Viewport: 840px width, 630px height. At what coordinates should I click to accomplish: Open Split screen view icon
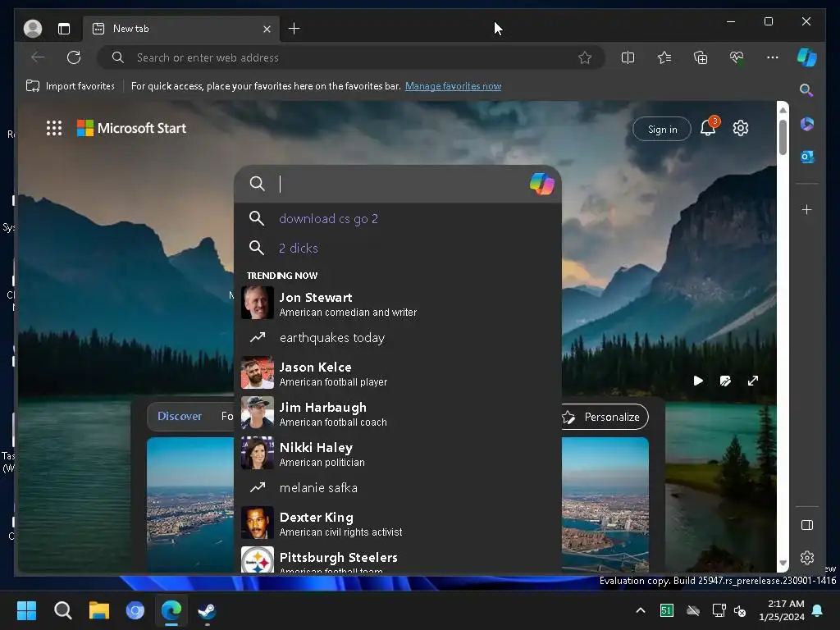[x=628, y=57]
